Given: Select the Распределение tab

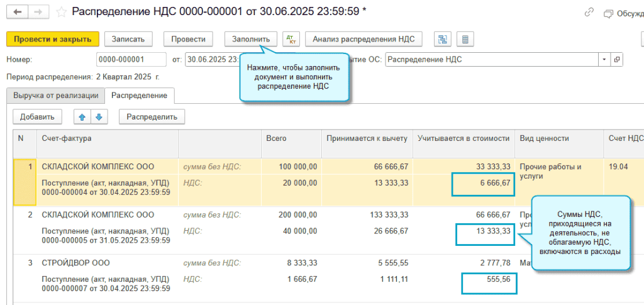Looking at the screenshot, I should click(x=139, y=95).
